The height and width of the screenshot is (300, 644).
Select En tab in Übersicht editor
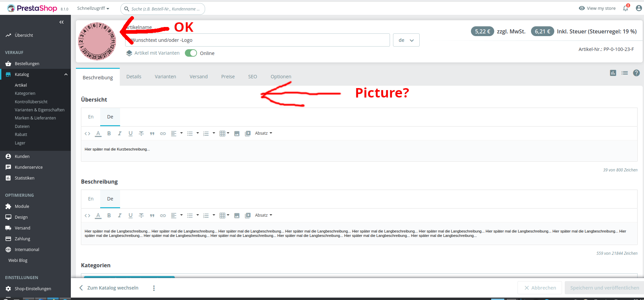[x=91, y=117]
